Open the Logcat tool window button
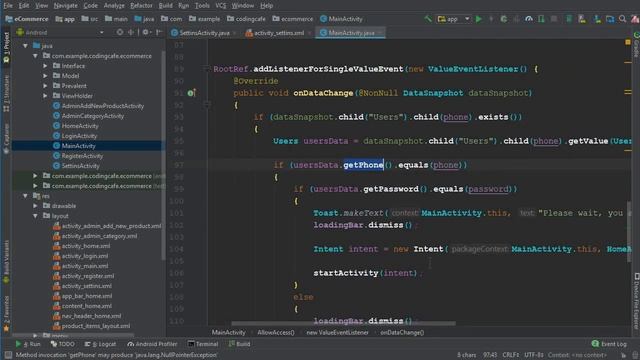The height and width of the screenshot is (360, 640). 101,344
